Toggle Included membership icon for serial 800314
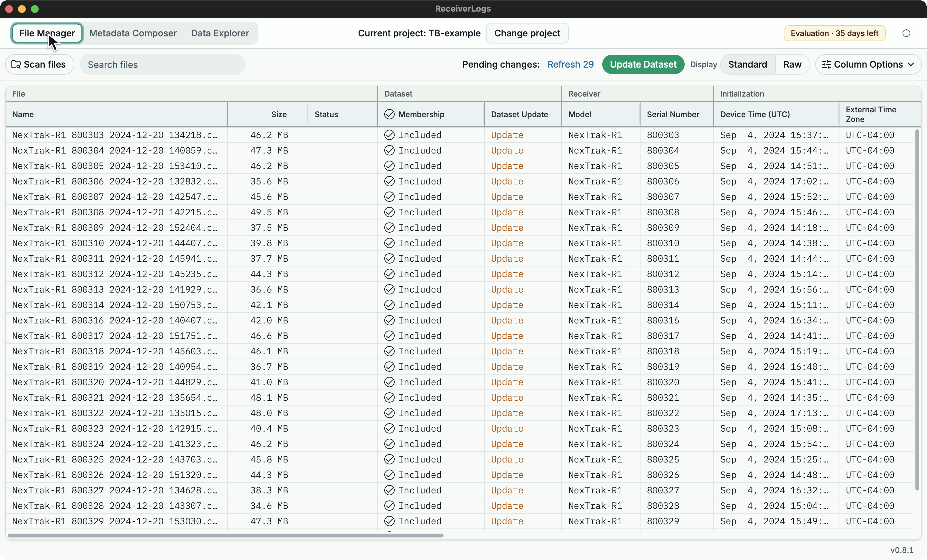Viewport: 927px width, 560px height. [x=389, y=305]
